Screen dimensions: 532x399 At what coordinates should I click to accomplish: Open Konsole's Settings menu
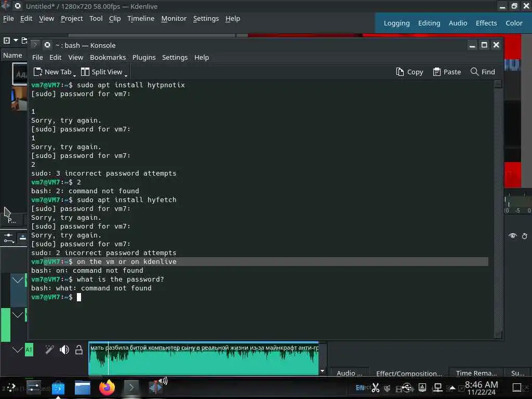[x=175, y=57]
